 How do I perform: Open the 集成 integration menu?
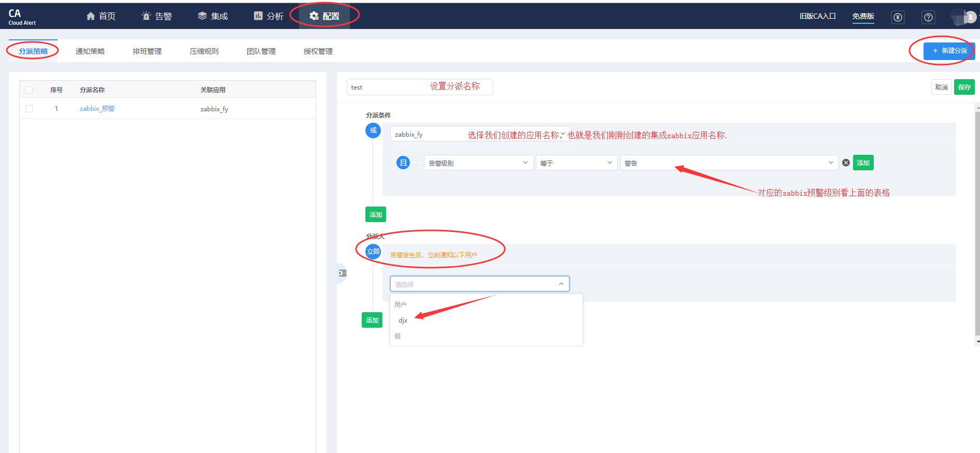213,16
